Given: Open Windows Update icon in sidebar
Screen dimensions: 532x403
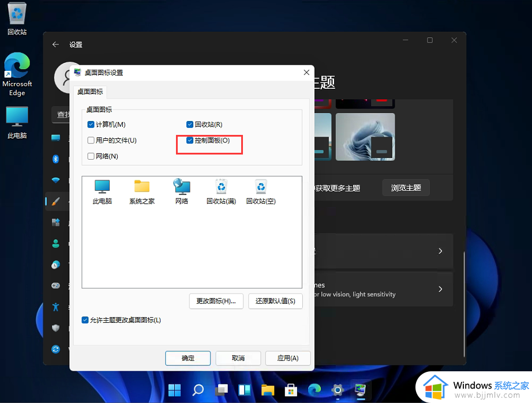Looking at the screenshot, I should (x=55, y=349).
